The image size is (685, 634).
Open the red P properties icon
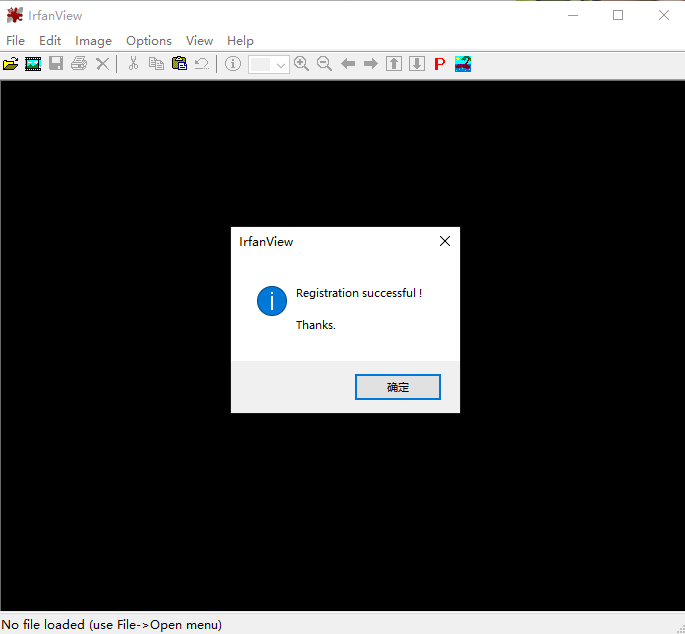coord(439,64)
